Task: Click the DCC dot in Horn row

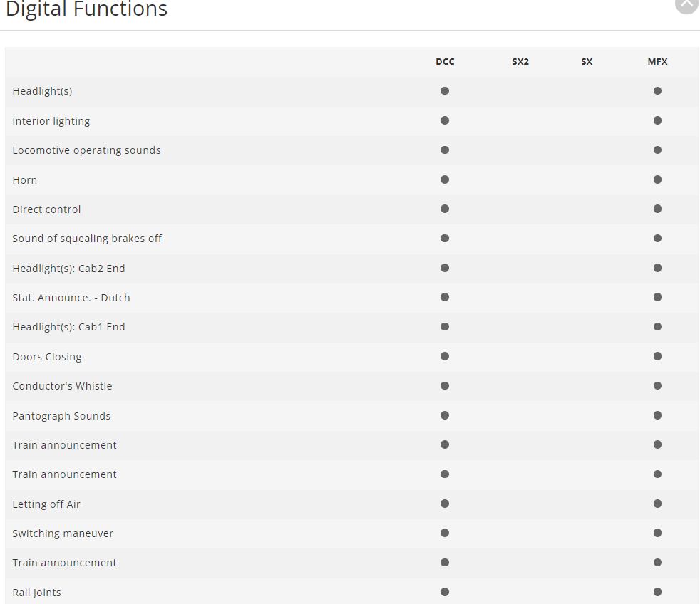Action: click(x=445, y=179)
